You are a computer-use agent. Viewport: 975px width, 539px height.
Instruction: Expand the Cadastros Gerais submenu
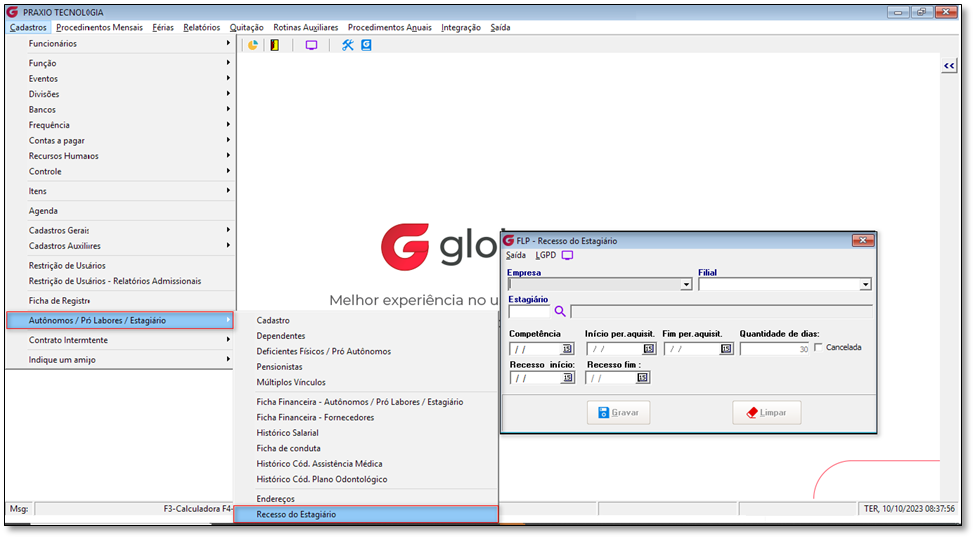coord(120,231)
